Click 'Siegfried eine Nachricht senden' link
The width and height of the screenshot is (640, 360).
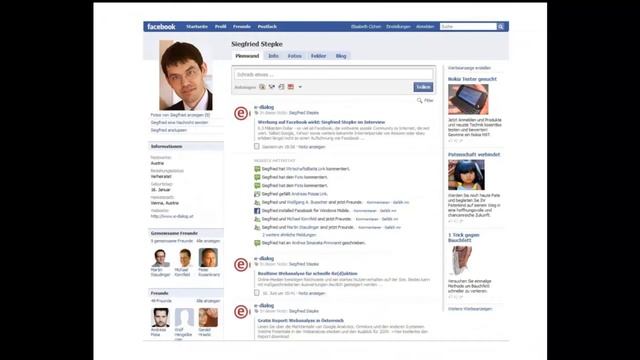(179, 122)
